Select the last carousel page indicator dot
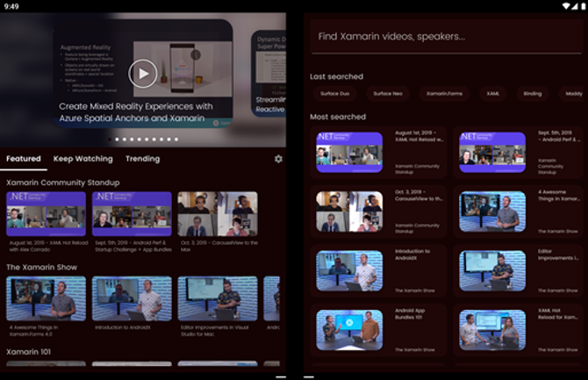Image resolution: width=588 pixels, height=380 pixels. click(x=176, y=140)
